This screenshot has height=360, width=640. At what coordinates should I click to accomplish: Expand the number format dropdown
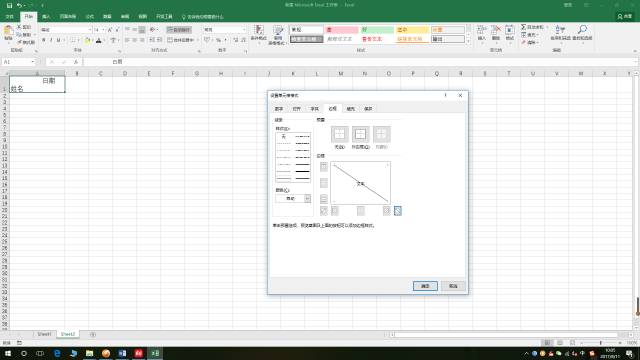244,30
